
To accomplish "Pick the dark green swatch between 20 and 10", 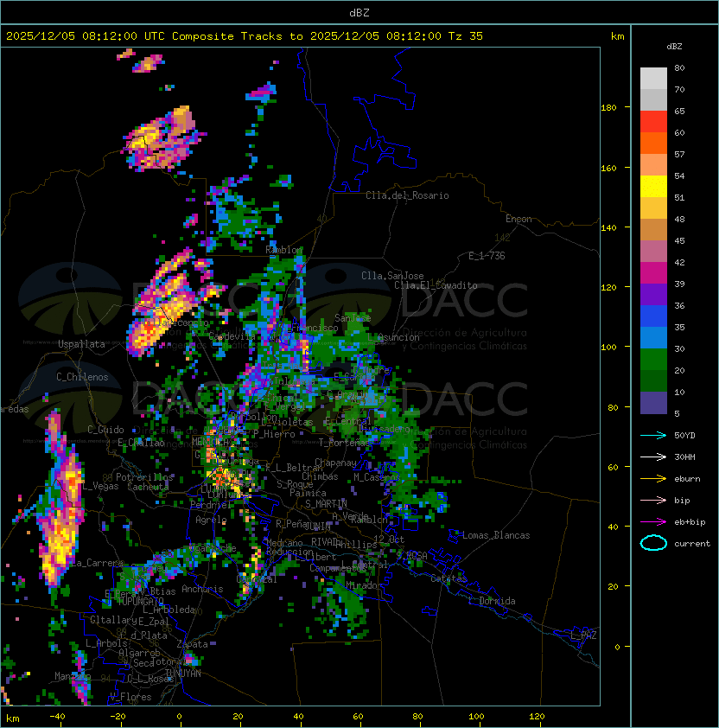I will tap(653, 380).
